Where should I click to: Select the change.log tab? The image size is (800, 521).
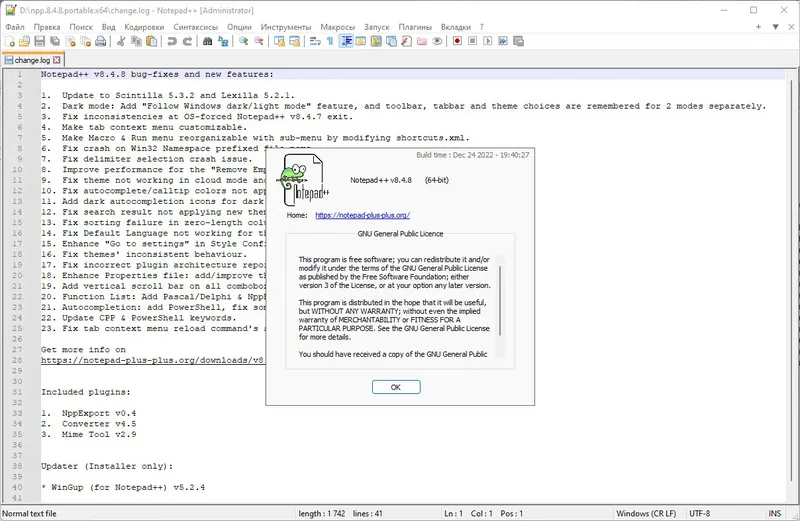coord(32,60)
